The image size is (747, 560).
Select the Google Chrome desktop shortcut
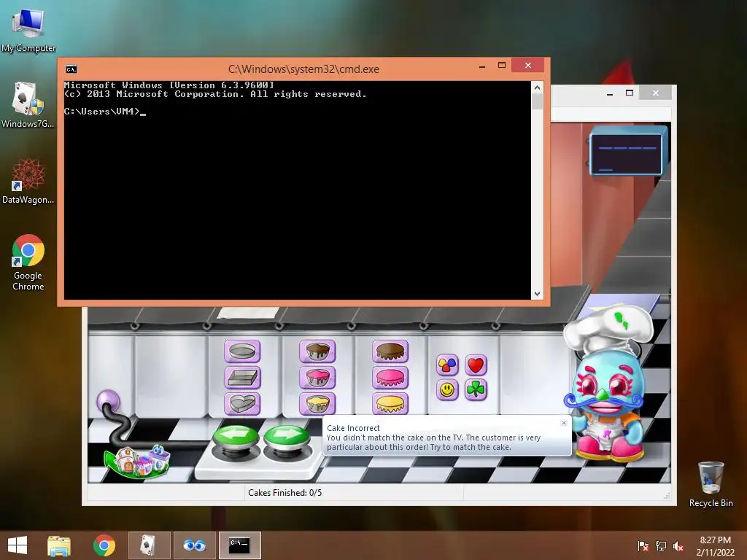[28, 262]
